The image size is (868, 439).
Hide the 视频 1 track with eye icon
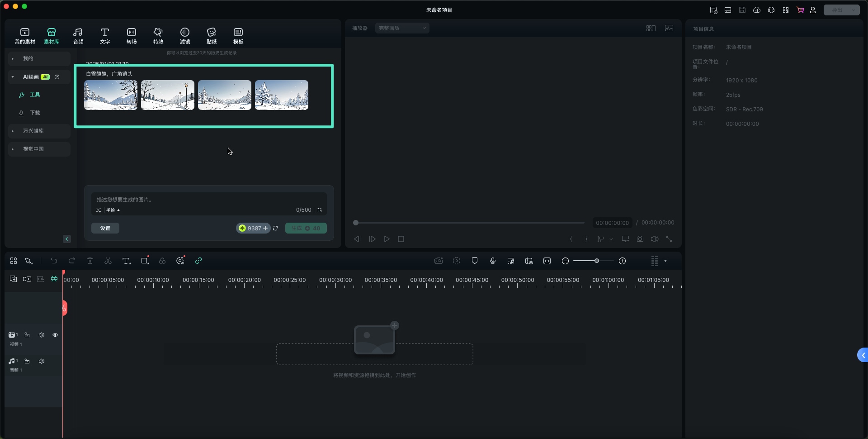pyautogui.click(x=55, y=335)
